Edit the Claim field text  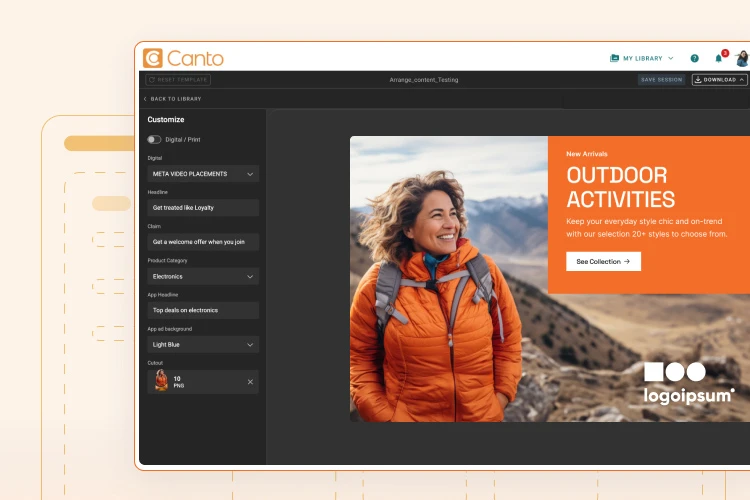point(203,242)
